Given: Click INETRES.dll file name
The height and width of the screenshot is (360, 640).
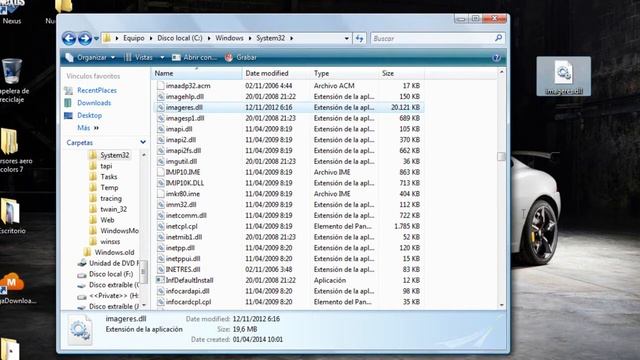Looking at the screenshot, I should 183,269.
